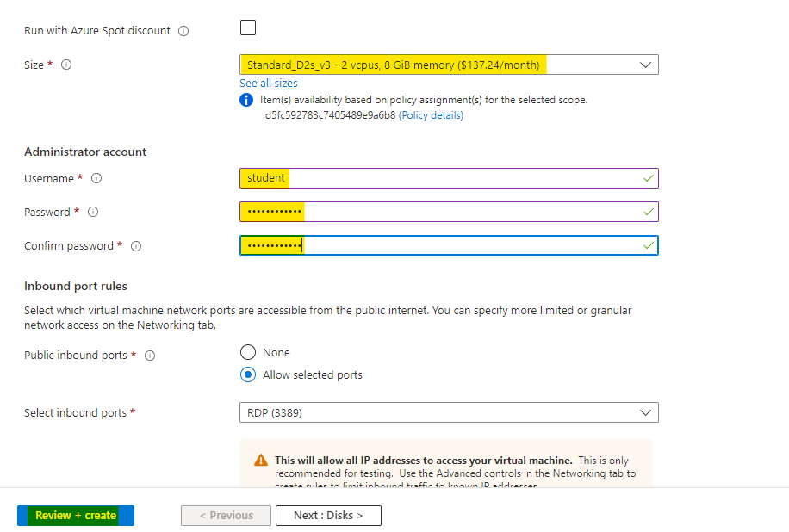Click blue information icon for policy availability
This screenshot has height=532, width=789.
[x=246, y=100]
